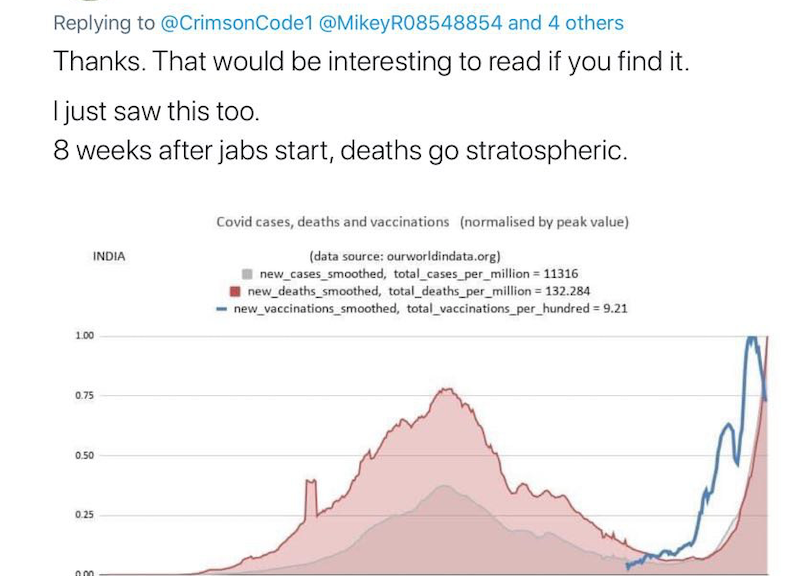The height and width of the screenshot is (576, 785).
Task: Click the gray new_cases_smoothed legend swatch
Action: 247,274
